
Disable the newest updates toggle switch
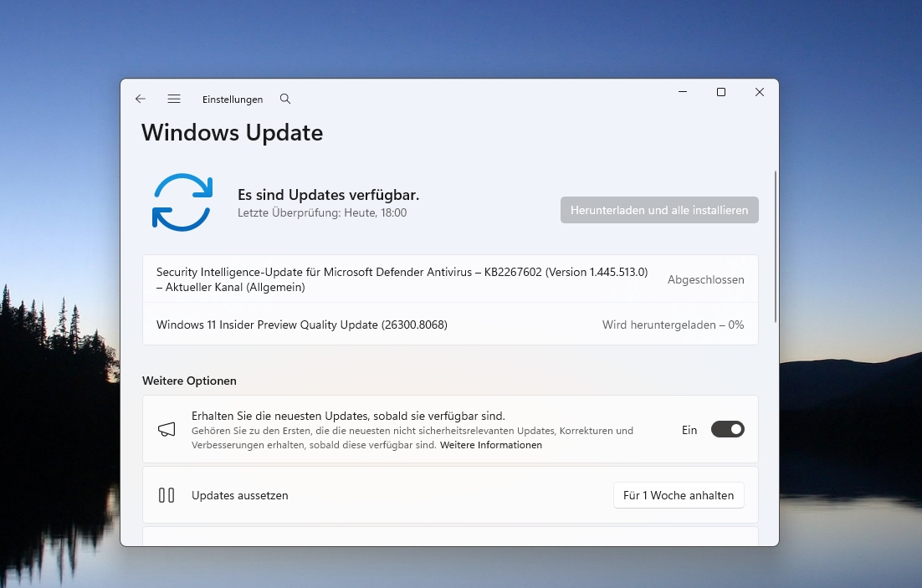coord(727,430)
